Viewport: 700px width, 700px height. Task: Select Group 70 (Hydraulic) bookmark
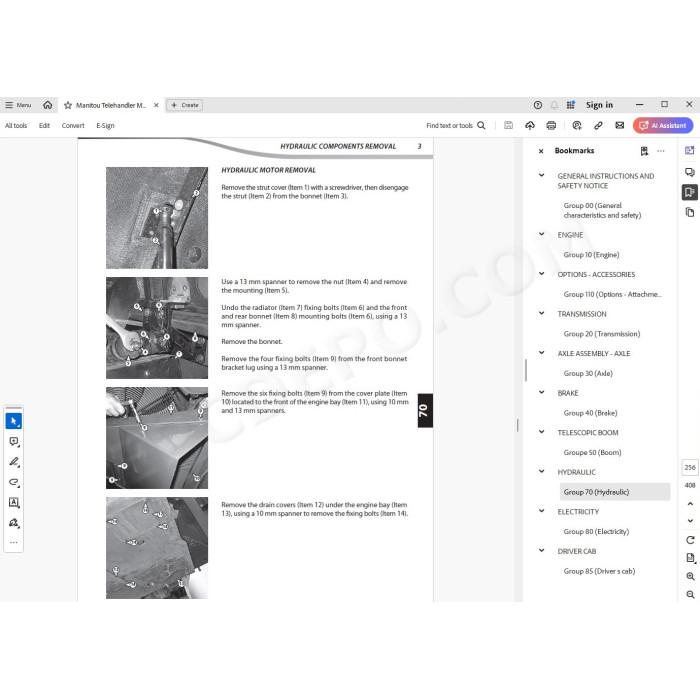coord(615,492)
